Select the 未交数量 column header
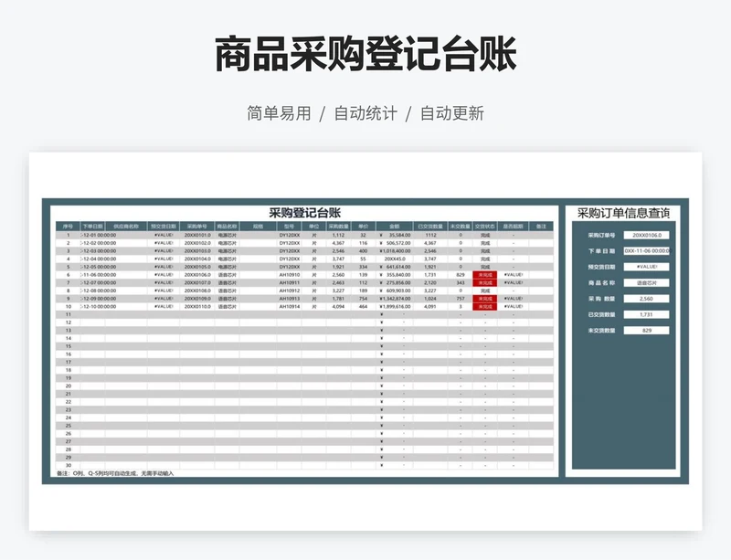The width and height of the screenshot is (731, 560). coord(461,227)
